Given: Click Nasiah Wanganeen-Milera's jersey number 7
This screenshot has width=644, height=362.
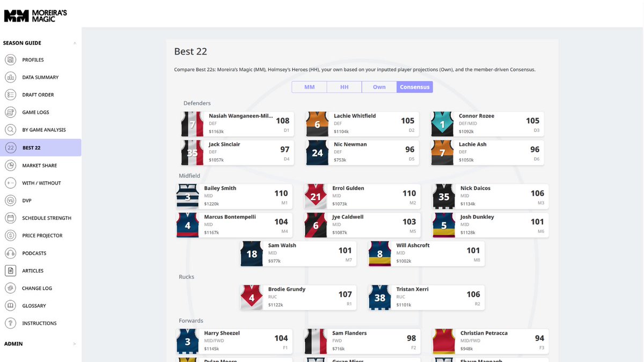Looking at the screenshot, I should (x=193, y=124).
